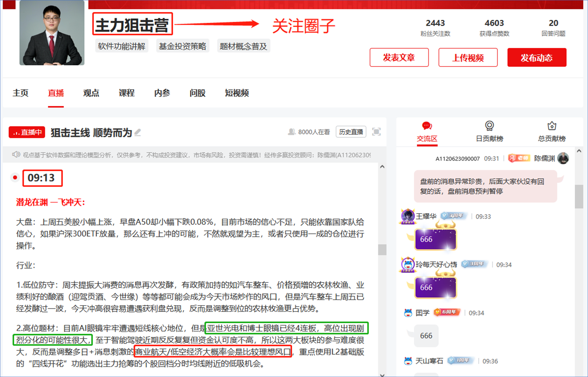Click 国学's gray 666 message
The height and width of the screenshot is (377, 588).
point(426,336)
